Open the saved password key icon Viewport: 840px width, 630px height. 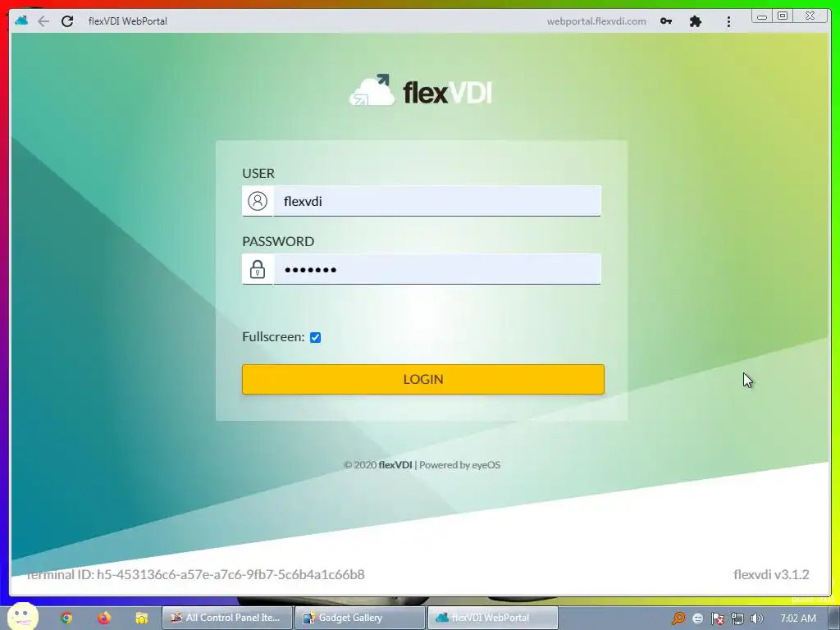click(666, 21)
